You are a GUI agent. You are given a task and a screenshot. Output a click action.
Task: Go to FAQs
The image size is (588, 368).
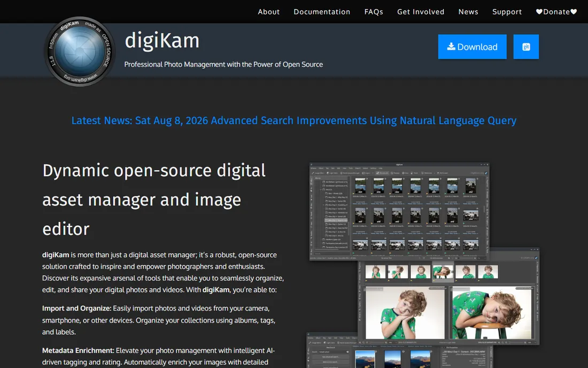(x=374, y=12)
